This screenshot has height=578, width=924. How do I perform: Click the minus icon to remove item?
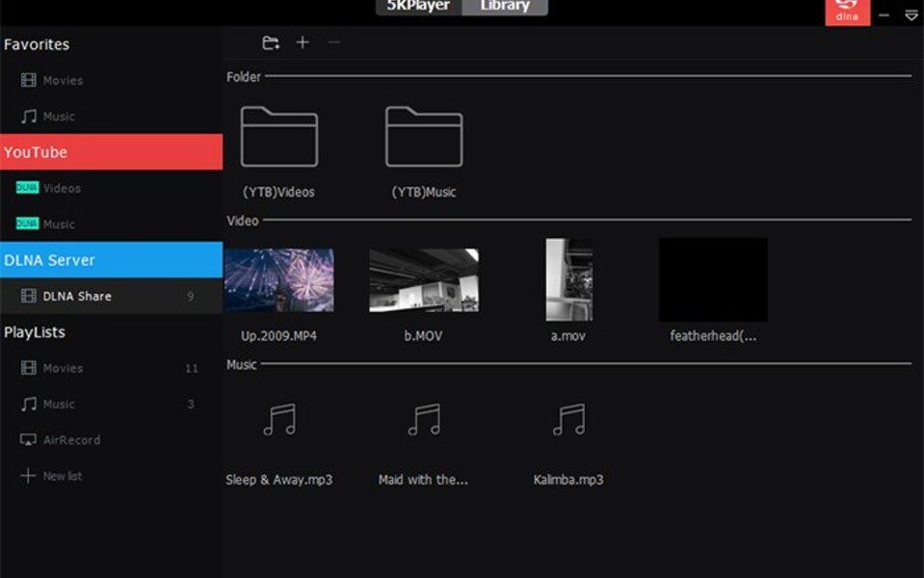333,42
